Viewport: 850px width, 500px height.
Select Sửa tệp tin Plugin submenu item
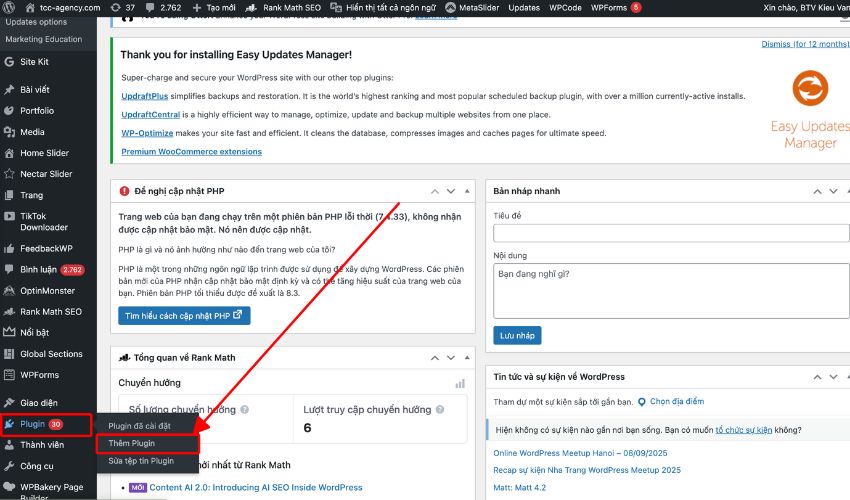tap(141, 461)
